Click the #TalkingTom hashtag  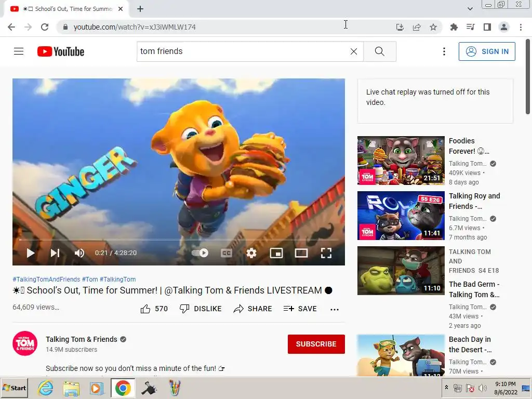(118, 279)
